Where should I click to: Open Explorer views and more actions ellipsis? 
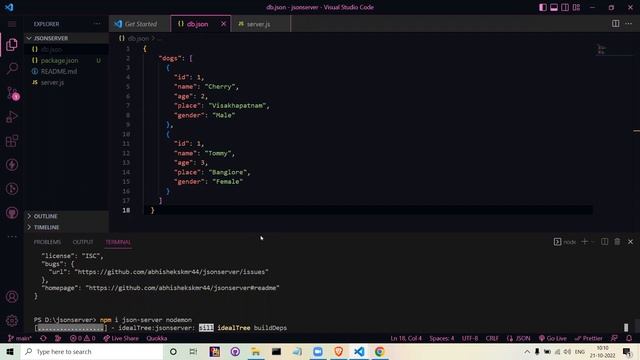[97, 24]
